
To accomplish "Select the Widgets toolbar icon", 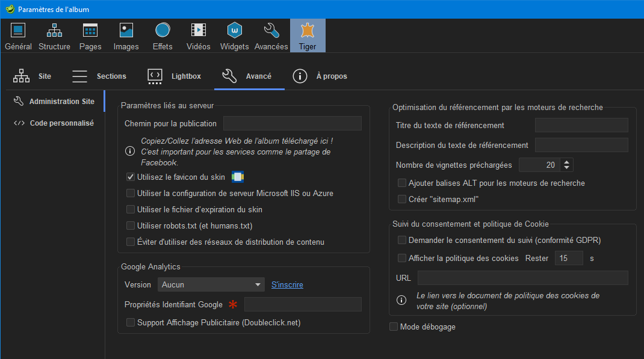I will (234, 35).
